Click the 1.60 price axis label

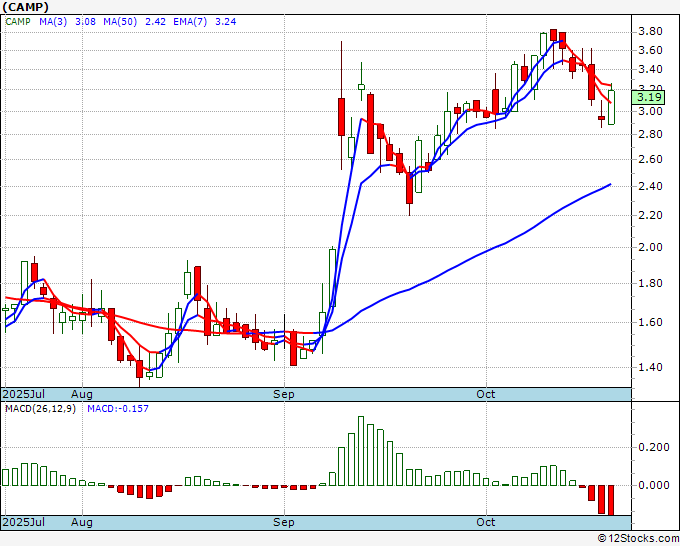(x=650, y=322)
